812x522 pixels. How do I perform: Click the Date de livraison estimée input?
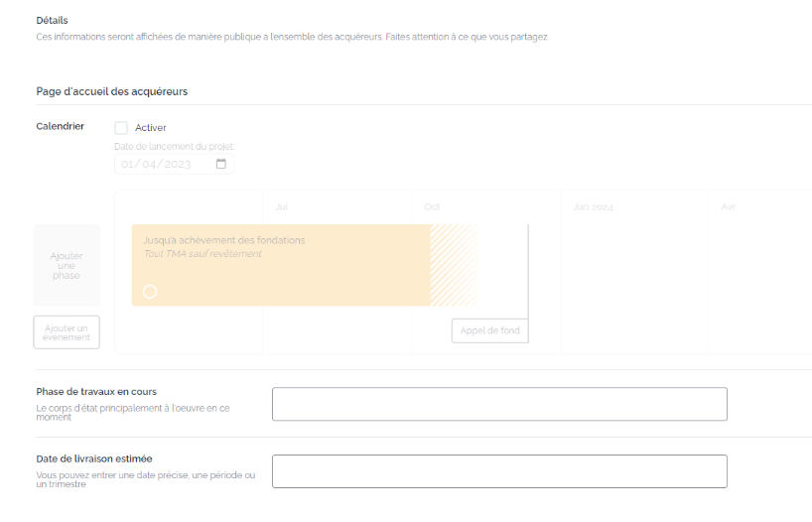click(499, 471)
